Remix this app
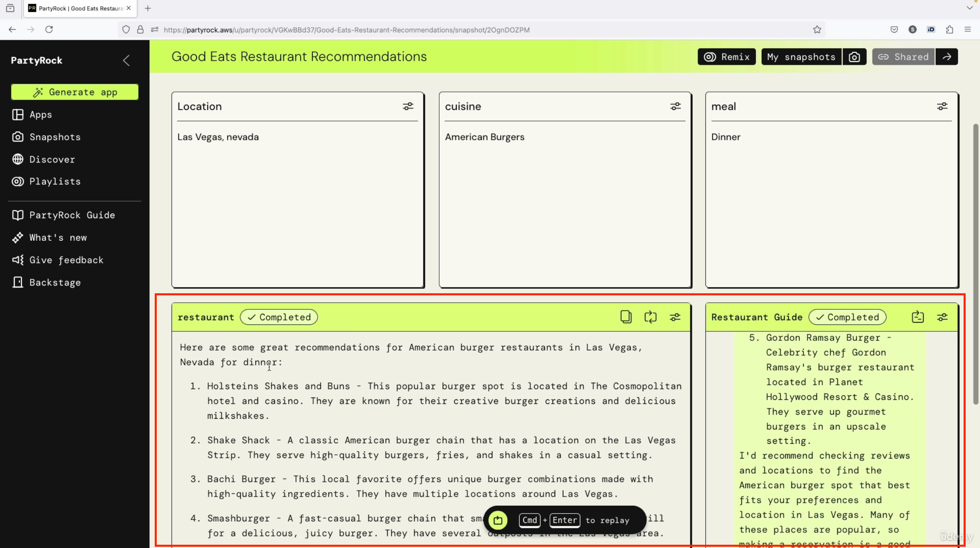The image size is (980, 548). click(x=727, y=57)
